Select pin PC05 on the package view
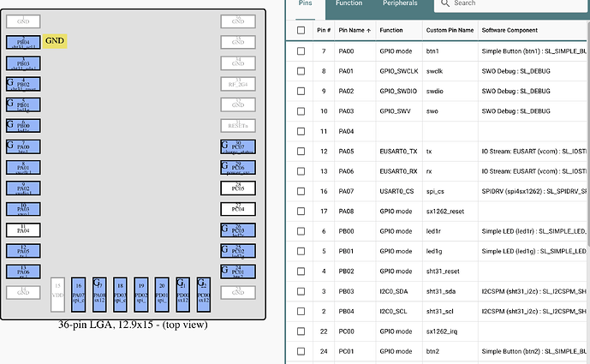The image size is (590, 364). [x=238, y=188]
